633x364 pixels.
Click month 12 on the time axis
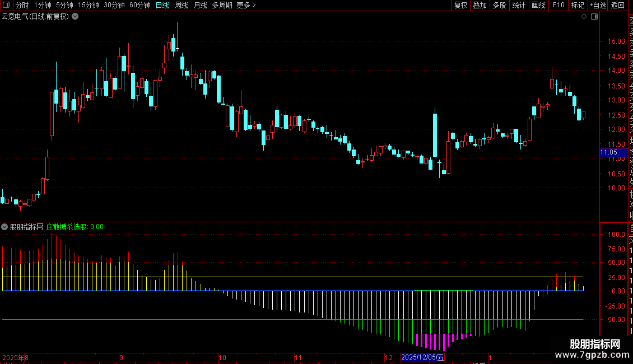(x=389, y=357)
